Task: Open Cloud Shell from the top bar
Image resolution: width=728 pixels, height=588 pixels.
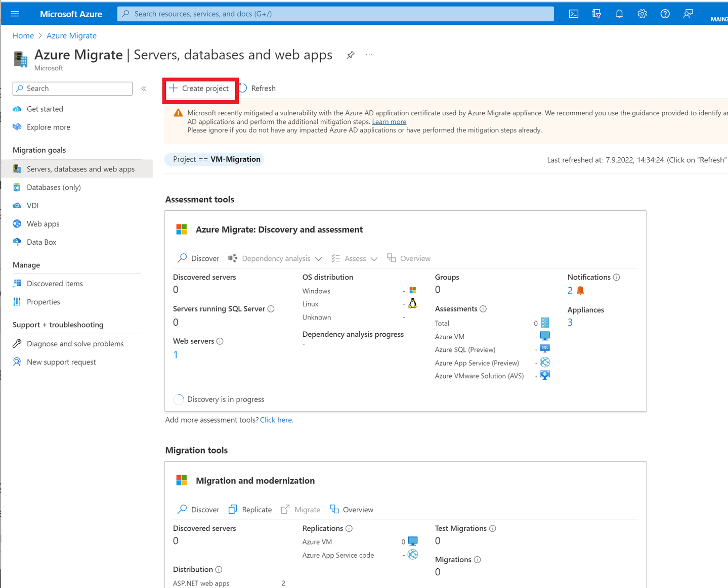Action: click(x=574, y=14)
